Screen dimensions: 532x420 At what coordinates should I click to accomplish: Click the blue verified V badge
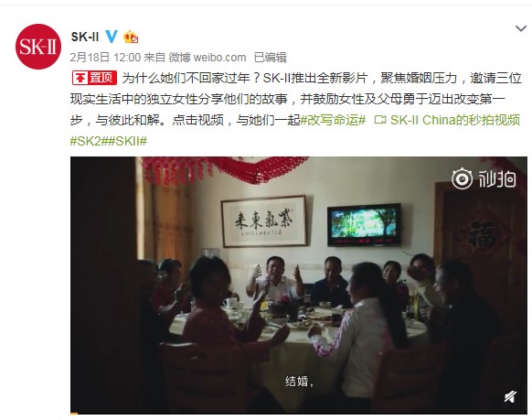(112, 37)
